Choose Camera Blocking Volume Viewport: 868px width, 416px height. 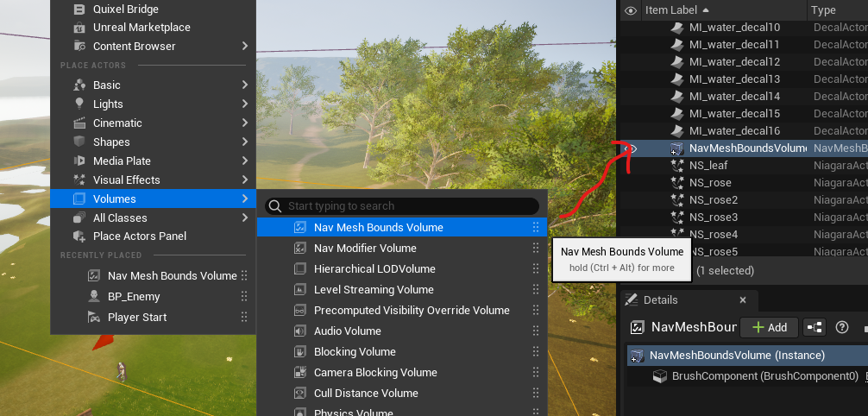[402, 372]
